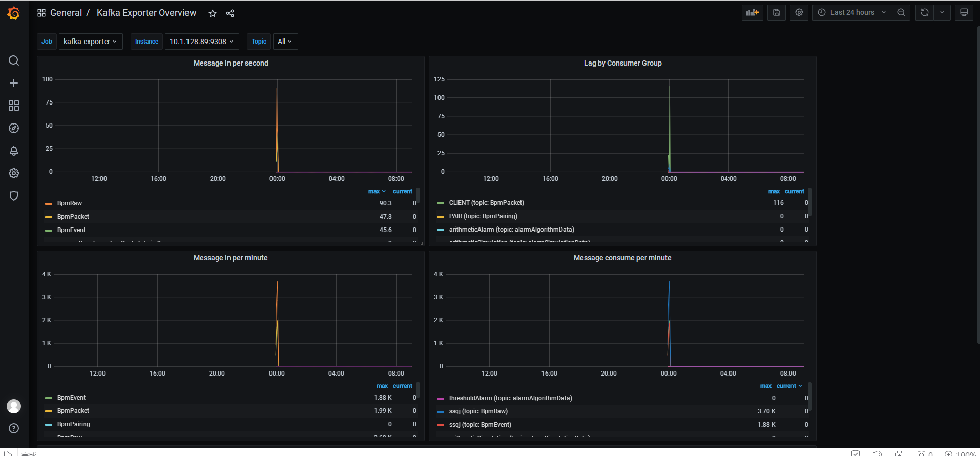Sort Message consume per minute legend by current
The width and height of the screenshot is (980, 456).
click(x=789, y=386)
